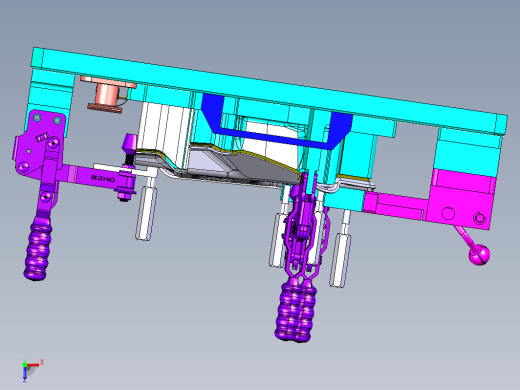Select the large cyan top base plate

pyautogui.click(x=269, y=91)
